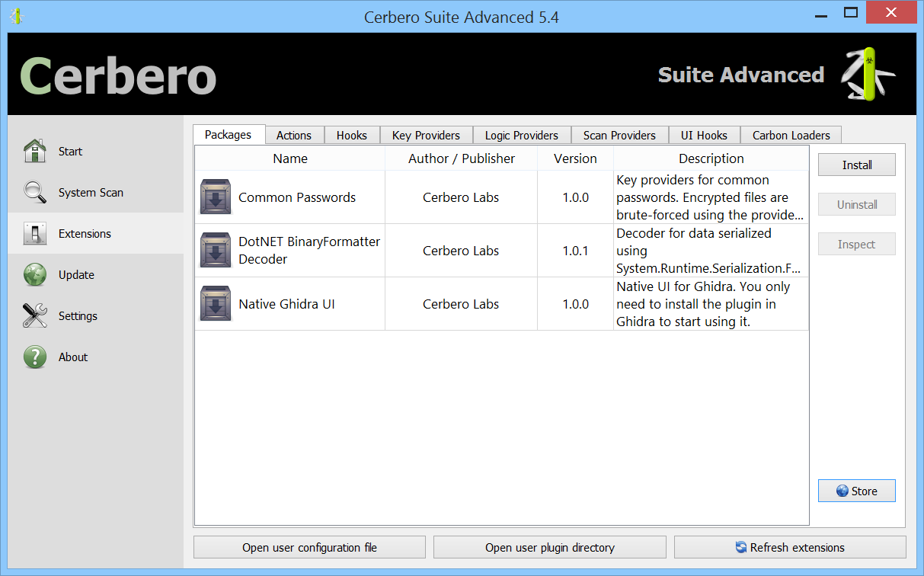Click Cerbero Labs in Common Passwords row
Image resolution: width=924 pixels, height=576 pixels.
[461, 197]
